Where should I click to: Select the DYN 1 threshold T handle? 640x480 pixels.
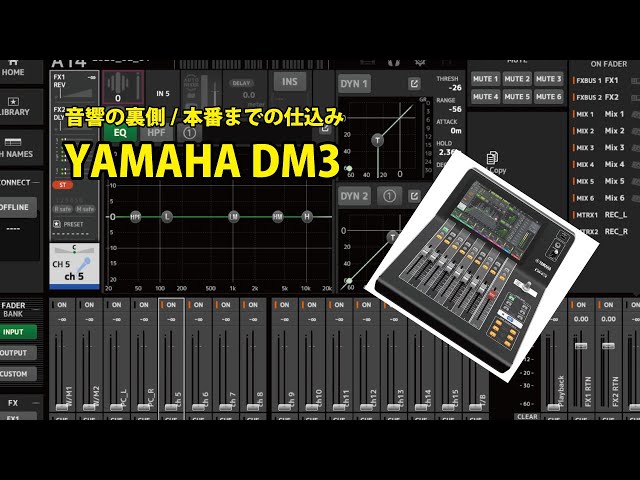378,140
